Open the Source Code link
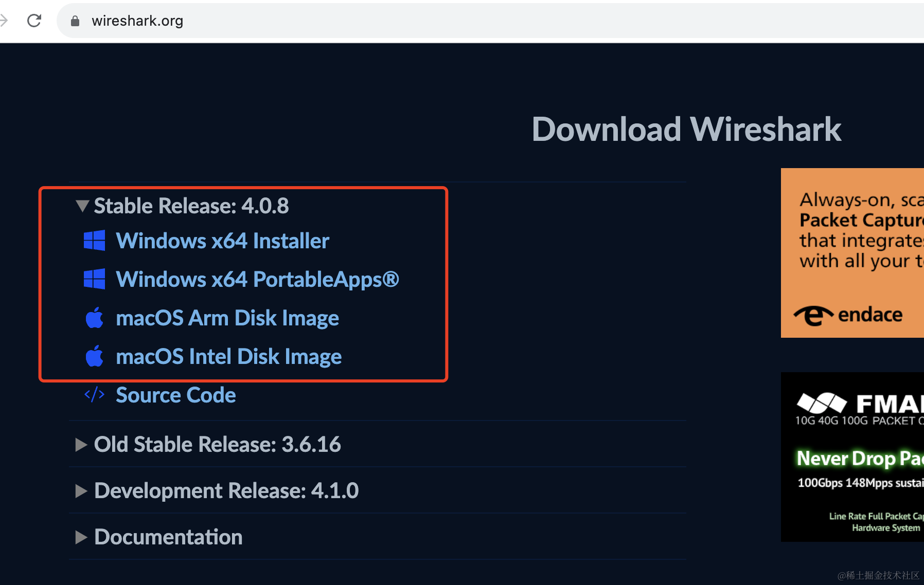The height and width of the screenshot is (585, 924). [175, 395]
